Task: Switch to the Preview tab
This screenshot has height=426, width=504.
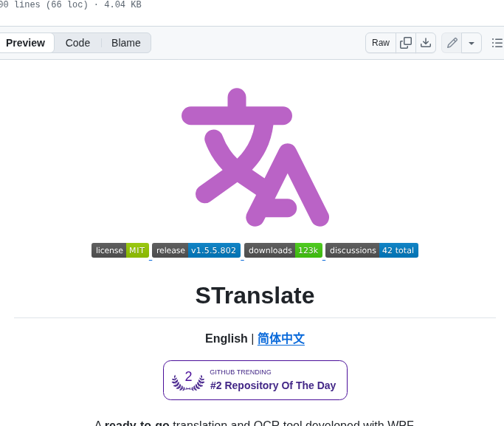Action: tap(26, 43)
